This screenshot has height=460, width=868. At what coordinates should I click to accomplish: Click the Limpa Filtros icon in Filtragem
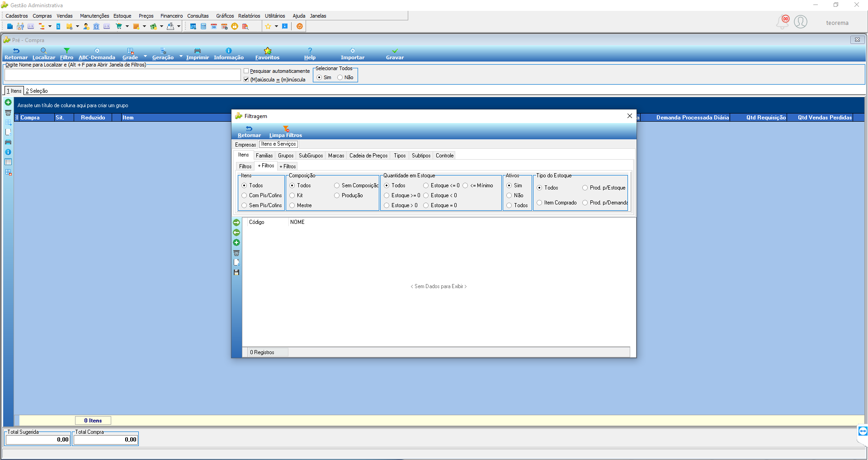286,129
